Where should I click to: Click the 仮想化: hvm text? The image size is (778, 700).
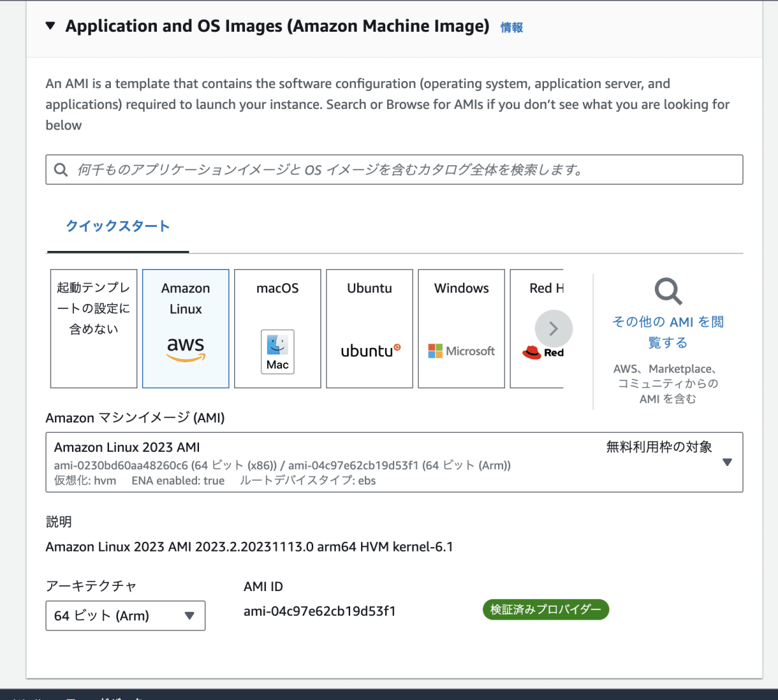(x=85, y=481)
